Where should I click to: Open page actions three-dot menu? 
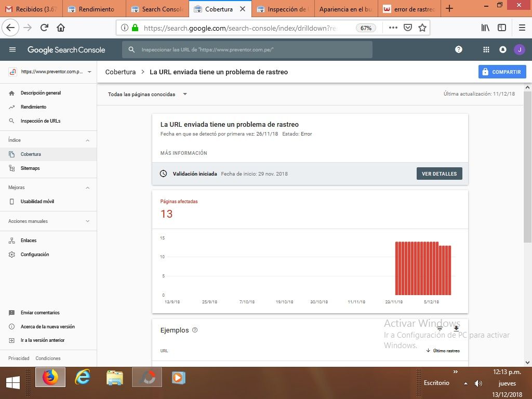pyautogui.click(x=393, y=28)
